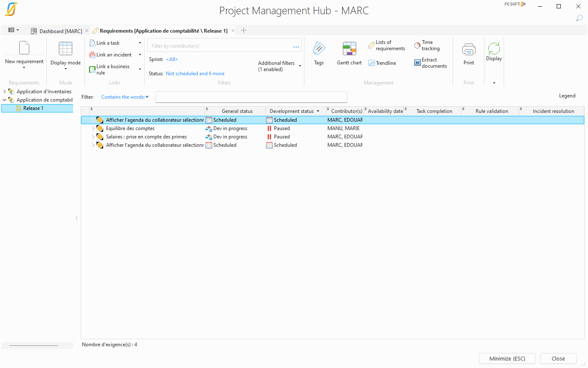Open New requirement dropdown arrow
This screenshot has height=368, width=588.
point(24,68)
